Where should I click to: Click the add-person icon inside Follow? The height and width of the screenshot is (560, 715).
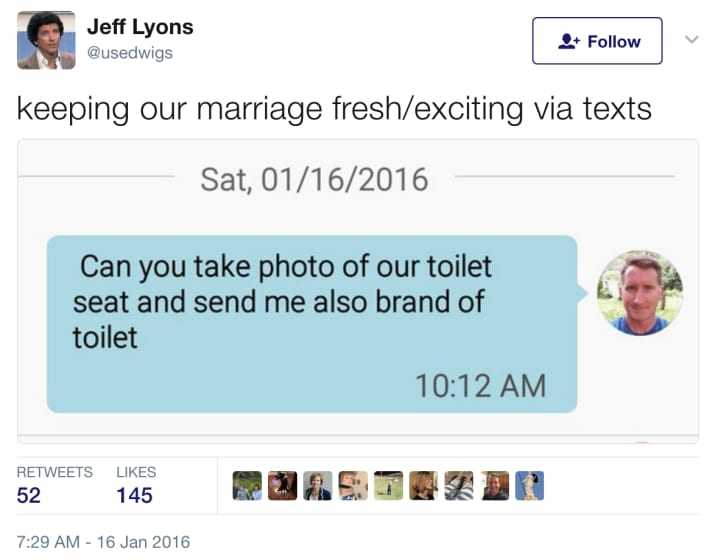click(569, 41)
